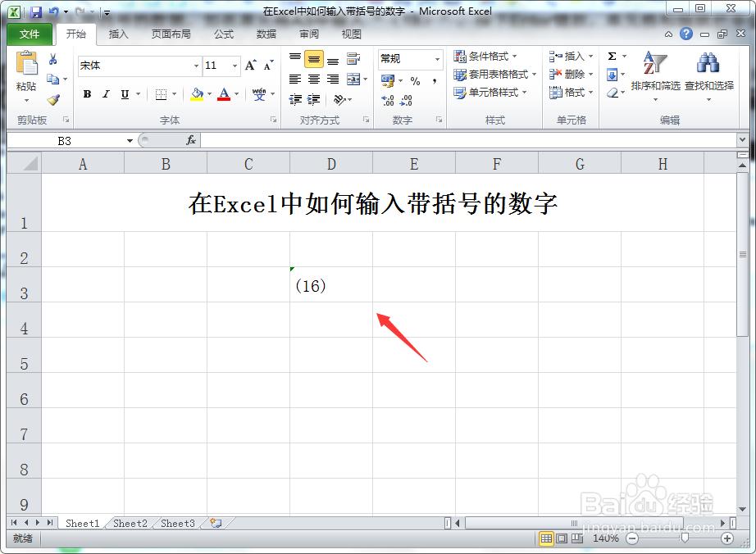Increase font size with large A icon
This screenshot has height=554, width=756.
click(251, 66)
